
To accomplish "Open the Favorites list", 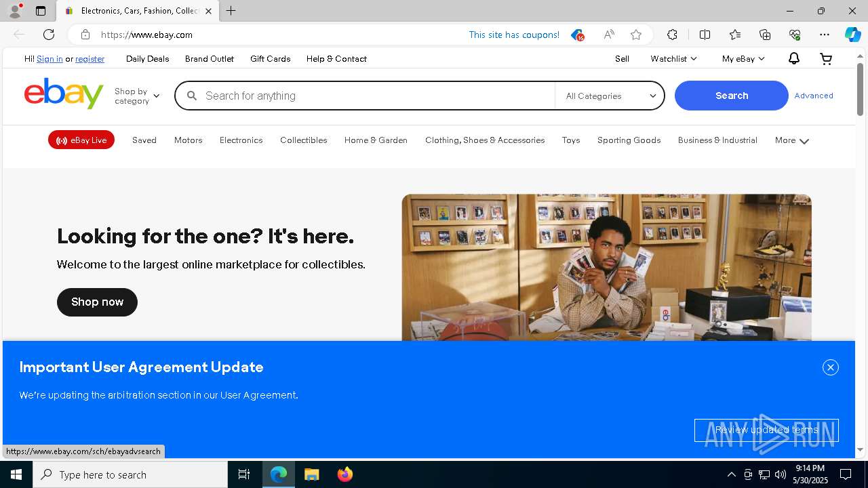I will 735,35.
